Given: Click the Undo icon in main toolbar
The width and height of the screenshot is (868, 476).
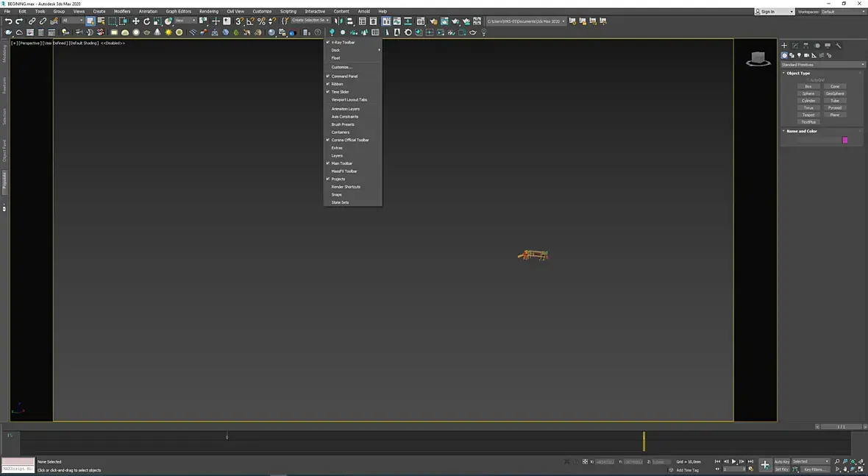Looking at the screenshot, I should click(8, 21).
